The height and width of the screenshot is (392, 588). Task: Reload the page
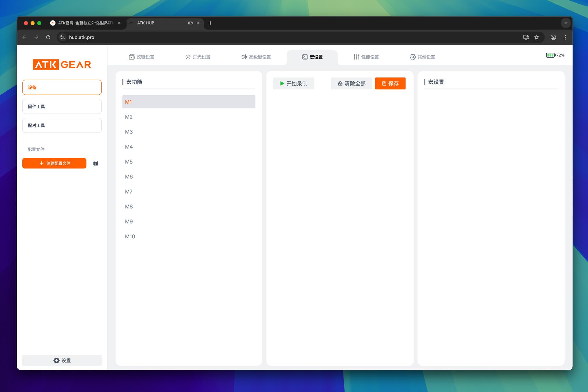point(48,37)
